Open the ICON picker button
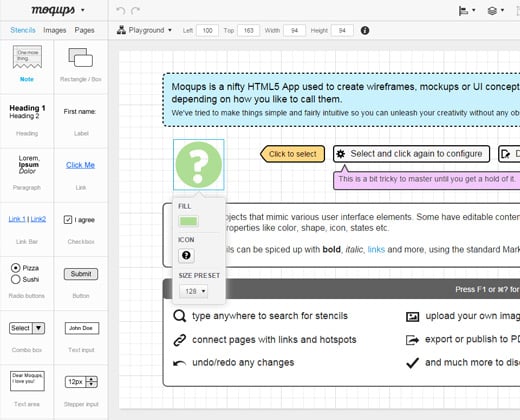This screenshot has height=420, width=520. pos(186,255)
